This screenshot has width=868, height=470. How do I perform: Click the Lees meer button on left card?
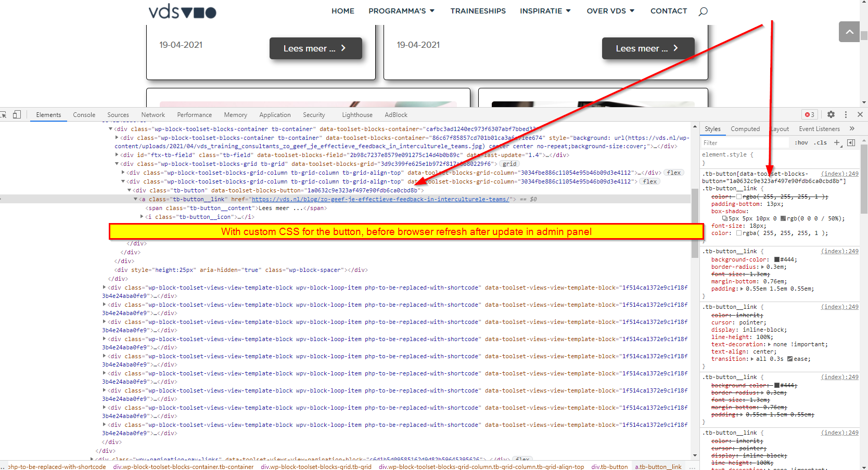pyautogui.click(x=316, y=48)
